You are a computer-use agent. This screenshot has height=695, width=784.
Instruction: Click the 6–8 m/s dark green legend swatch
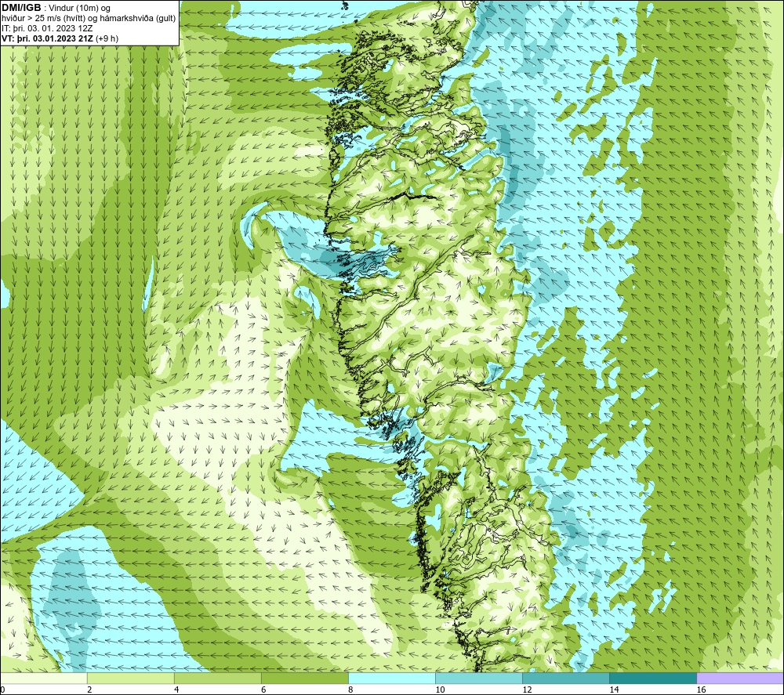tap(305, 678)
